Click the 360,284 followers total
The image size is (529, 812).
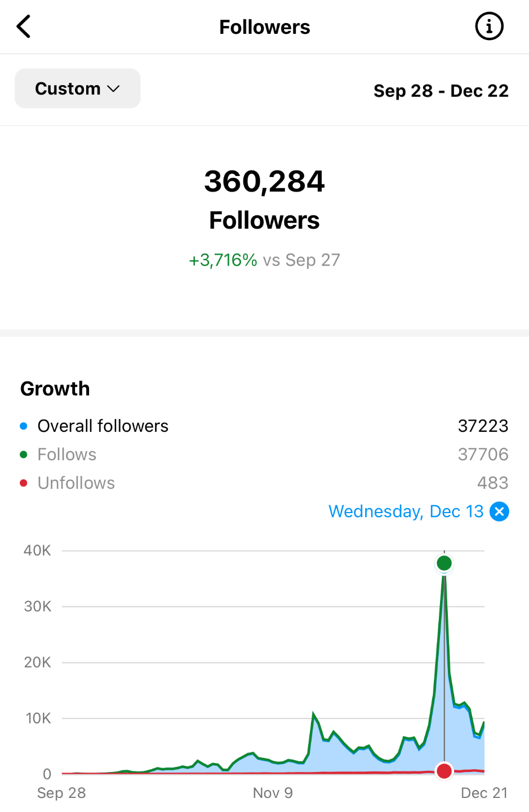point(264,182)
